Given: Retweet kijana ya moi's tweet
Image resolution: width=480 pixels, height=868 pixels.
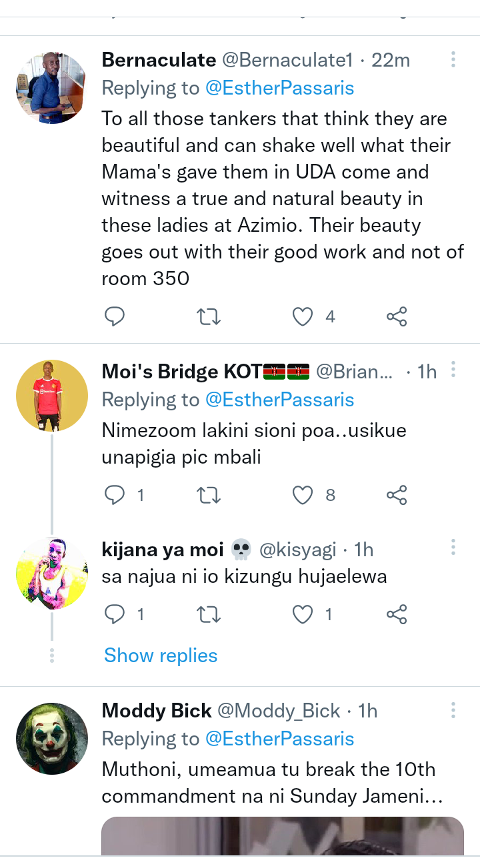Looking at the screenshot, I should pos(209,614).
